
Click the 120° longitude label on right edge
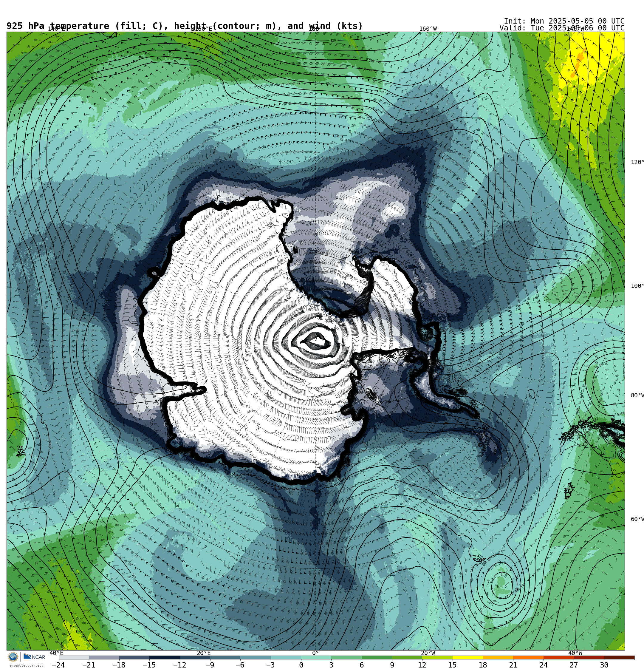click(x=637, y=162)
